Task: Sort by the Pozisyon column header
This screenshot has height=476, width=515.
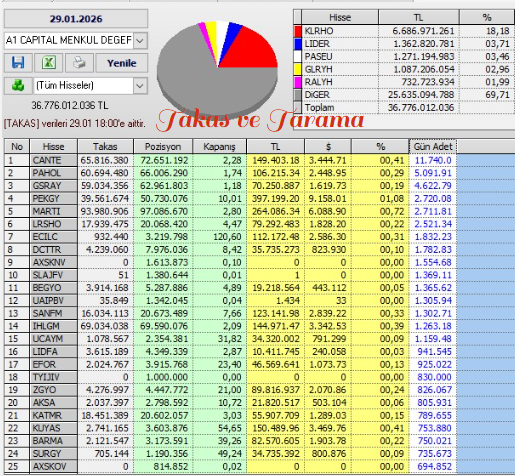Action: (x=163, y=147)
